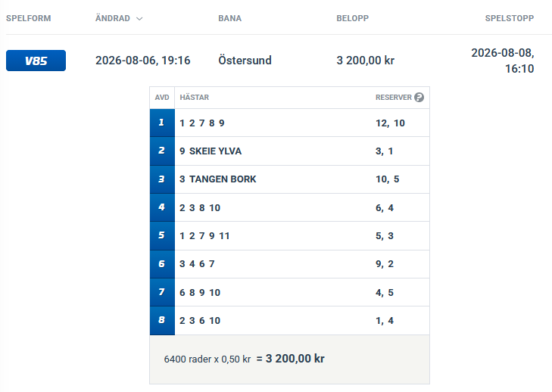Select the race 3 number badge
This screenshot has height=392, width=552.
pyautogui.click(x=162, y=179)
